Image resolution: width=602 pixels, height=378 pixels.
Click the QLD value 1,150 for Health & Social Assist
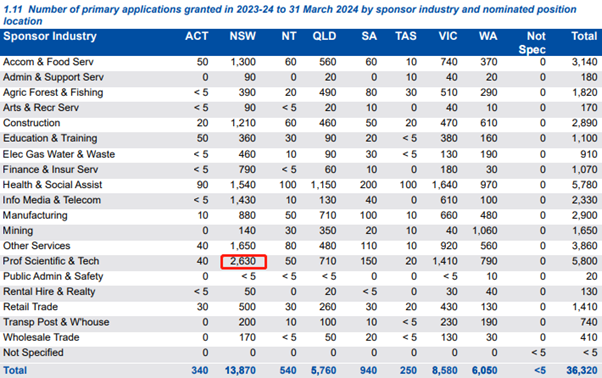pyautogui.click(x=324, y=185)
